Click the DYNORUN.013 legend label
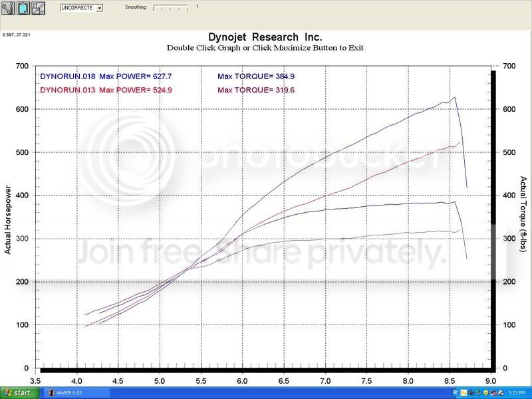The width and height of the screenshot is (532, 399). click(68, 90)
